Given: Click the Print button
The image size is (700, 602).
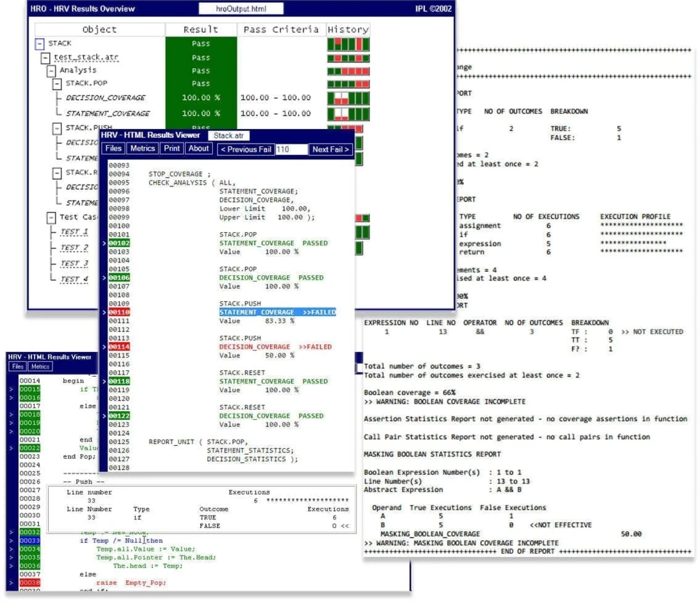Looking at the screenshot, I should 172,148.
